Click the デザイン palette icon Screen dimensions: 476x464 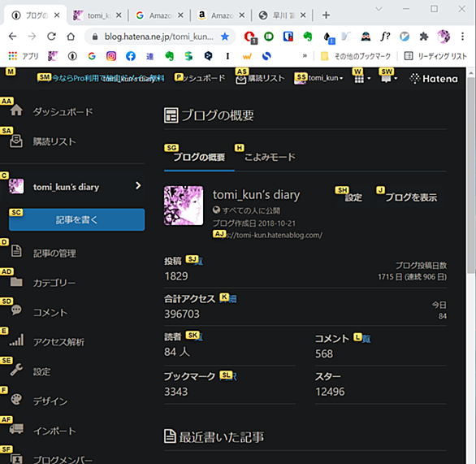click(x=16, y=399)
